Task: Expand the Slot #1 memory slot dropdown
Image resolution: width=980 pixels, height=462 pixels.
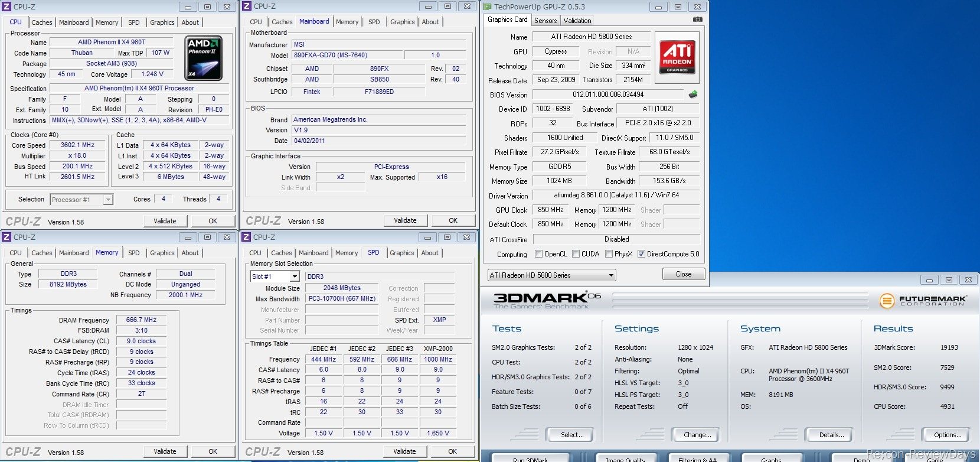Action: (275, 276)
